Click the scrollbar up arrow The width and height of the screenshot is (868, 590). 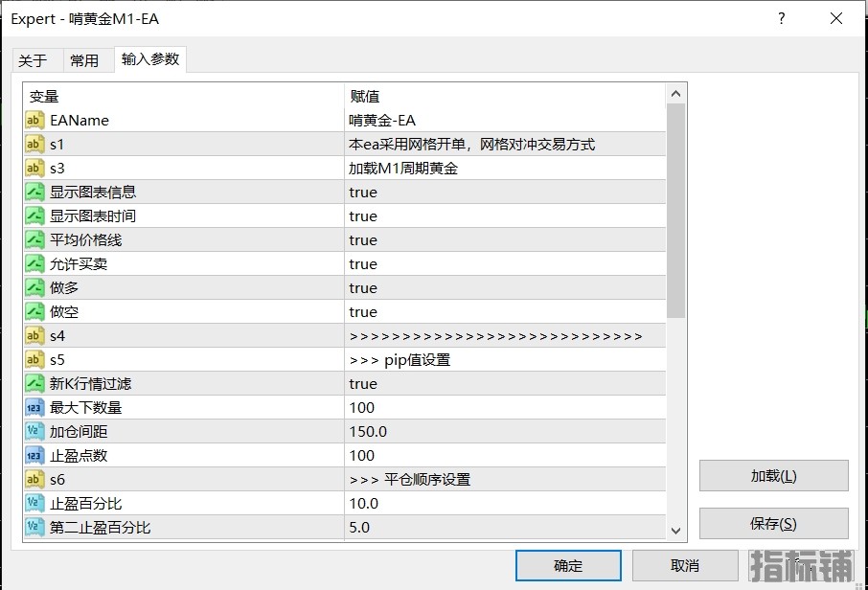(675, 94)
